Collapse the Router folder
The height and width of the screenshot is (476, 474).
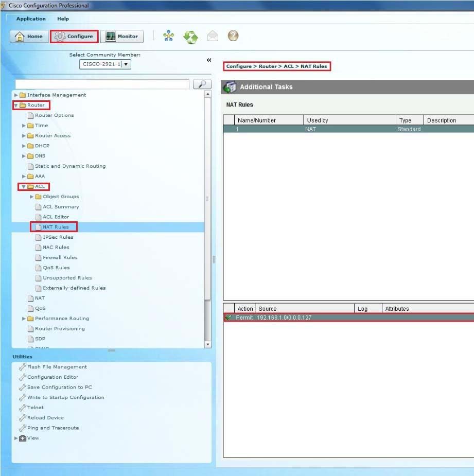coord(16,105)
